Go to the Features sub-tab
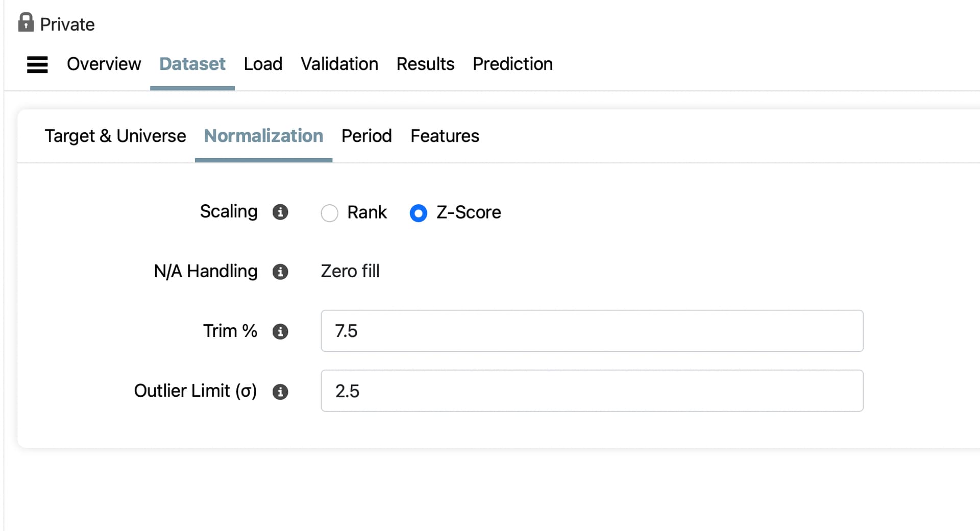 445,136
